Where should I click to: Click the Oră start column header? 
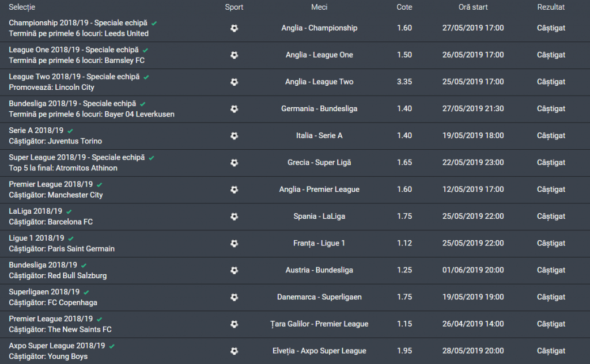pyautogui.click(x=472, y=7)
